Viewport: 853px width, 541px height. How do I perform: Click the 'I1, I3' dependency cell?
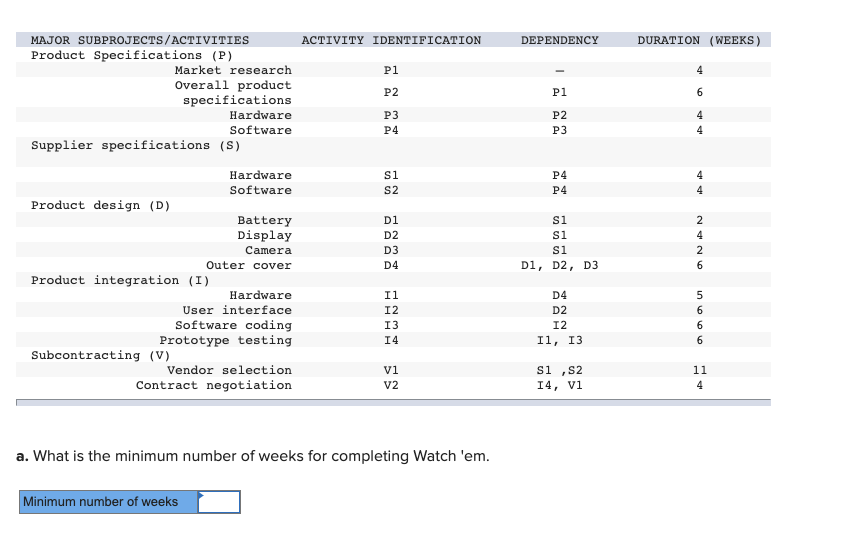(559, 340)
